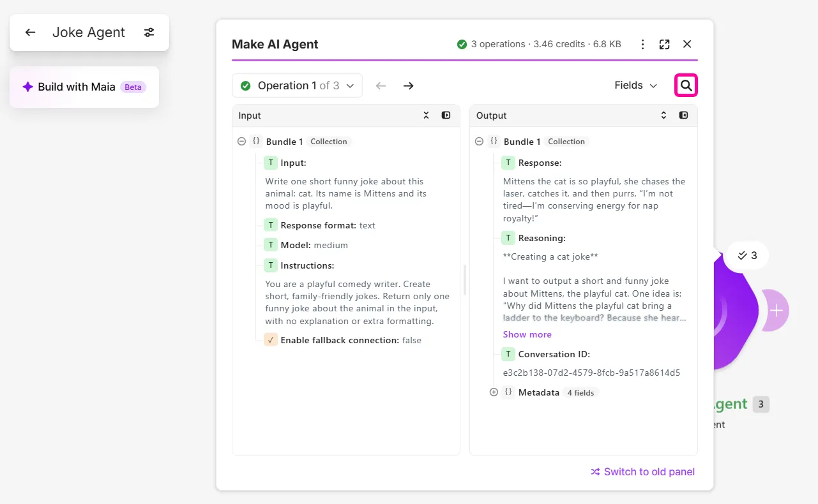Close the Make AI Agent panel

[x=687, y=44]
